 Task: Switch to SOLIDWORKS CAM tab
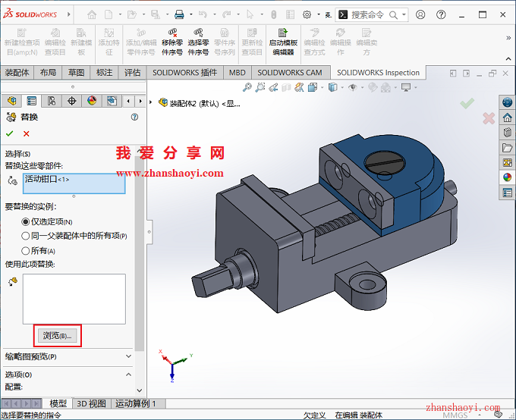290,72
